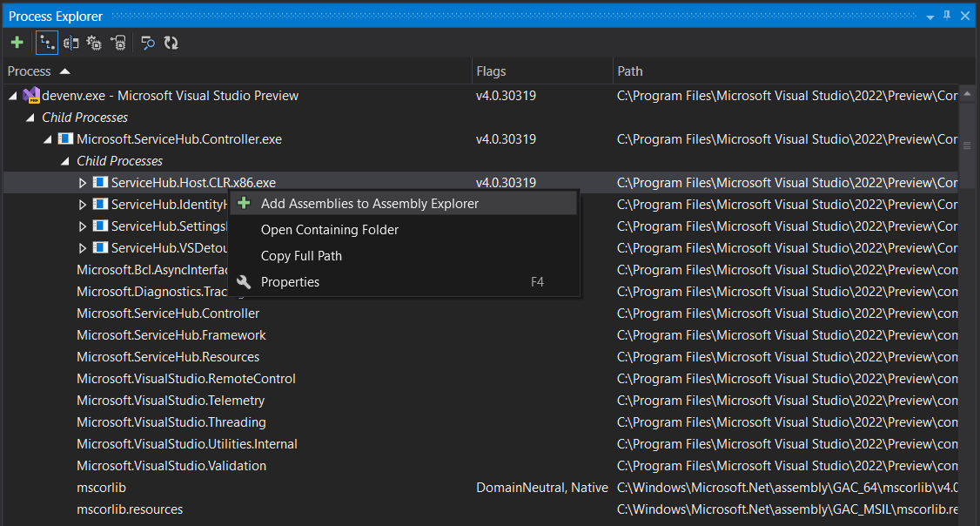This screenshot has width=980, height=526.
Task: Click the path cell of devenv.exe
Action: [x=787, y=96]
